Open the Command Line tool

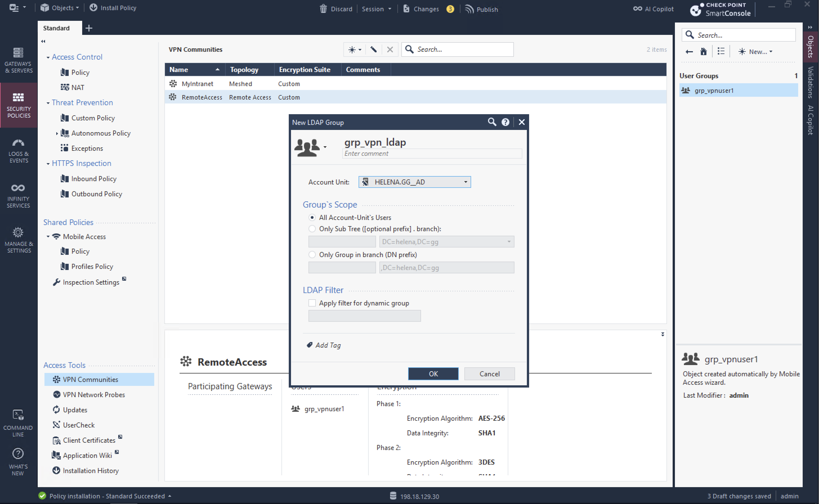pyautogui.click(x=18, y=423)
